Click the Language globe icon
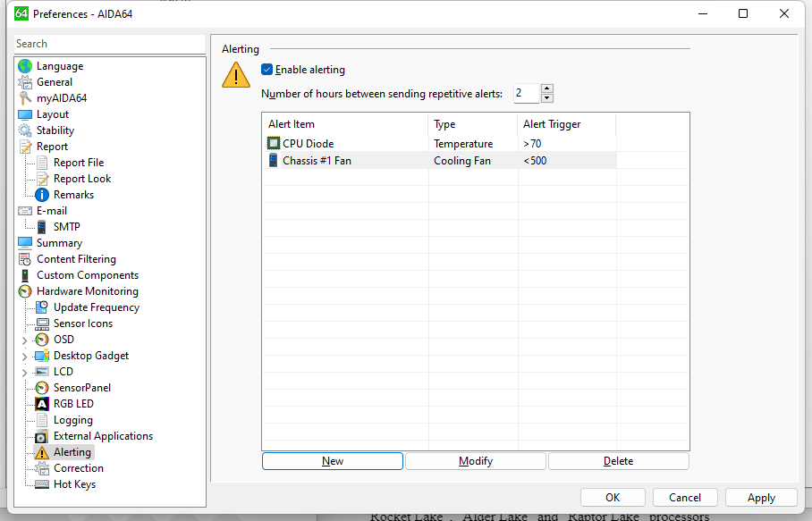Image resolution: width=812 pixels, height=521 pixels. point(25,66)
